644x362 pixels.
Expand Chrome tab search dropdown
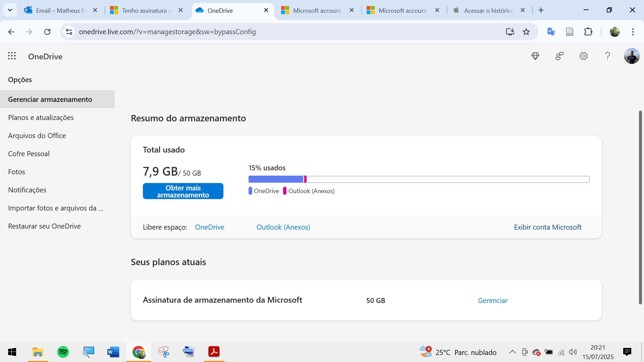click(x=10, y=10)
